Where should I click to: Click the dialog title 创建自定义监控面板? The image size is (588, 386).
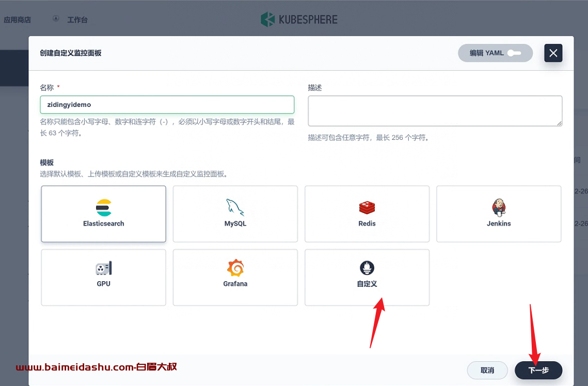tap(71, 53)
